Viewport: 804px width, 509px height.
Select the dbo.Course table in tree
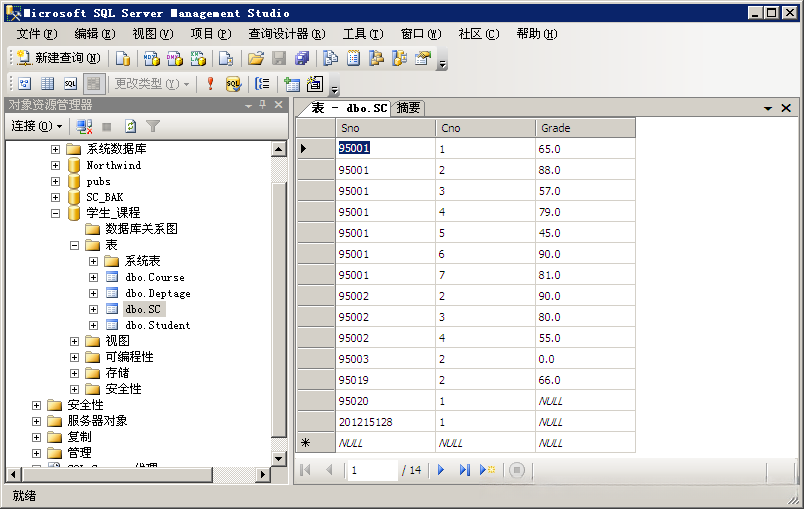click(154, 277)
